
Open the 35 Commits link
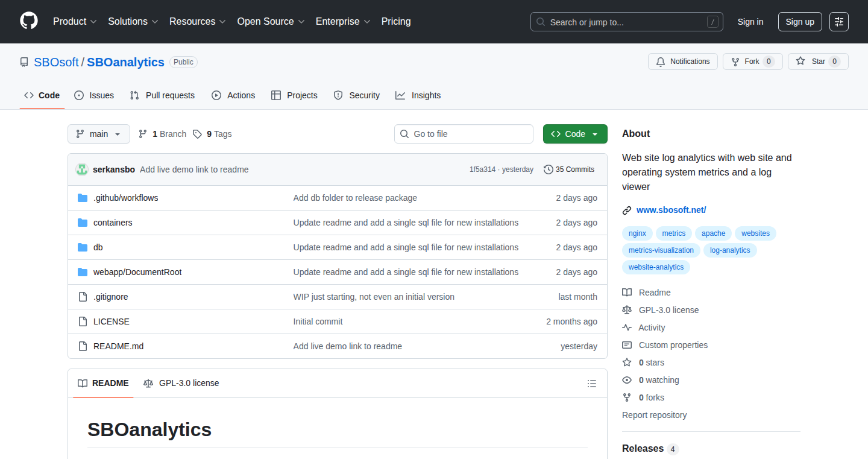tap(569, 169)
